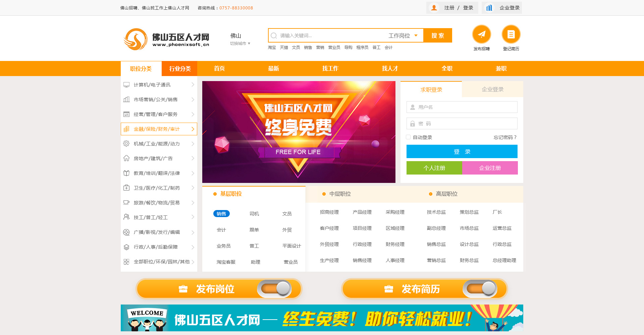644x335 pixels.
Task: Switch to the 企业登录 tab
Action: [x=492, y=89]
